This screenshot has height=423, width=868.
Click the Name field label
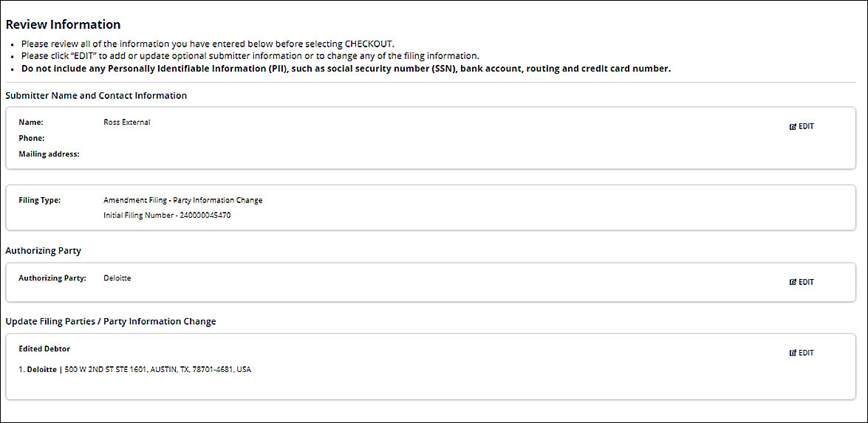click(31, 123)
